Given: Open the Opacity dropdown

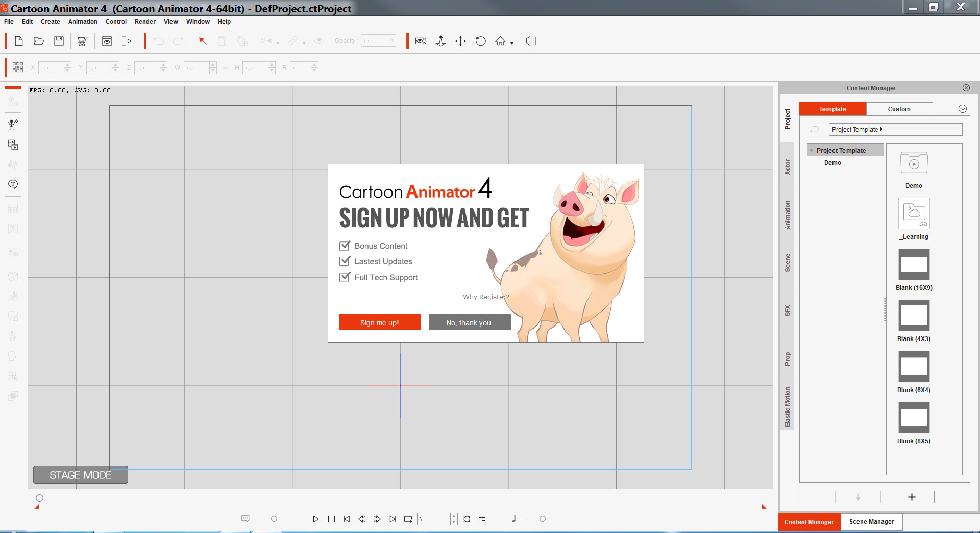Looking at the screenshot, I should click(392, 41).
